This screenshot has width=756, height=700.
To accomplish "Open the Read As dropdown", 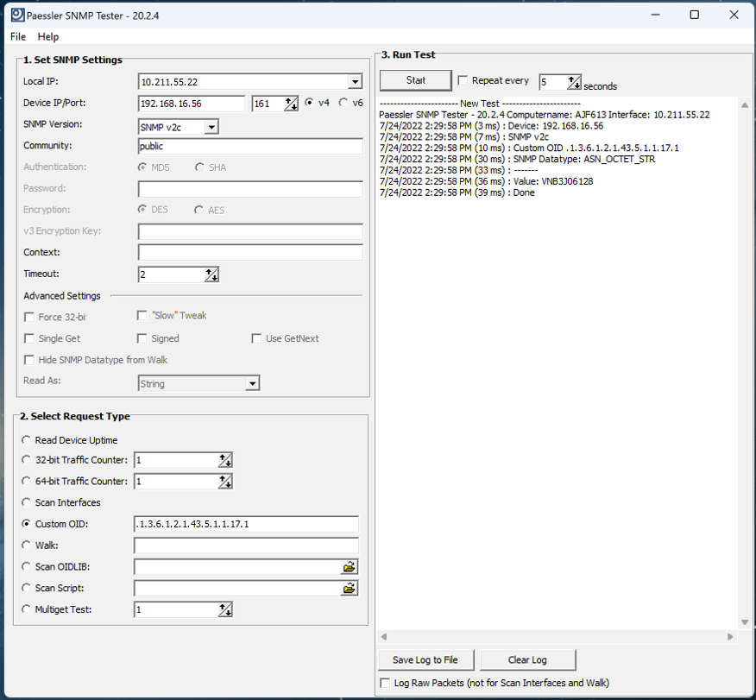I will pos(252,384).
